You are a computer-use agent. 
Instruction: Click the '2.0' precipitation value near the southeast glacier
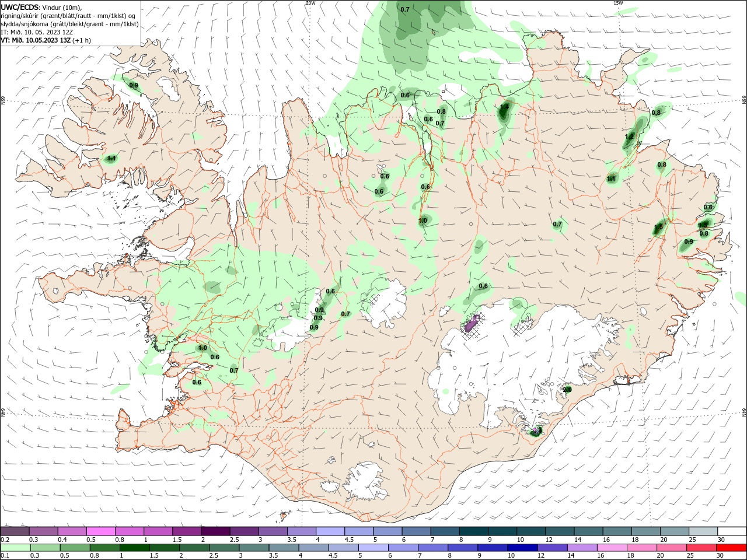click(567, 390)
